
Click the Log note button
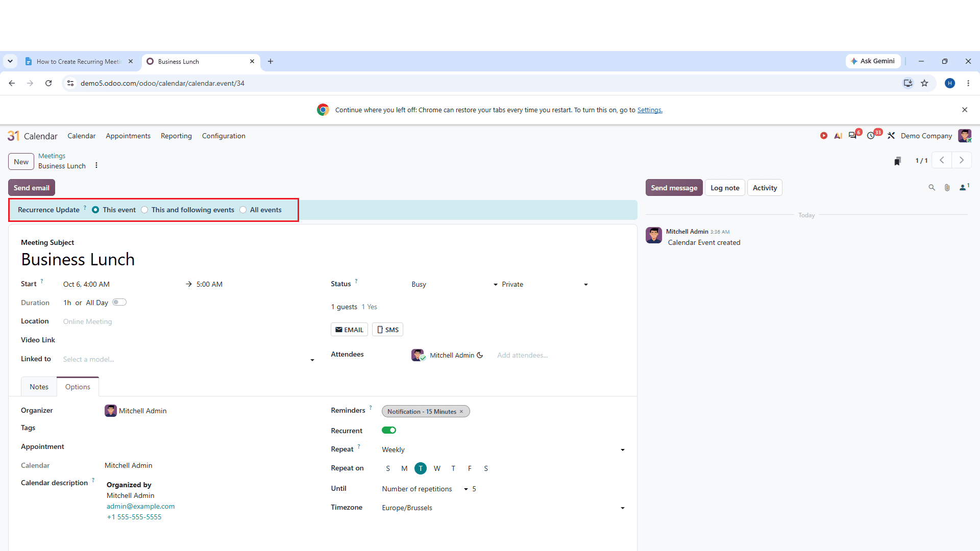click(x=725, y=188)
